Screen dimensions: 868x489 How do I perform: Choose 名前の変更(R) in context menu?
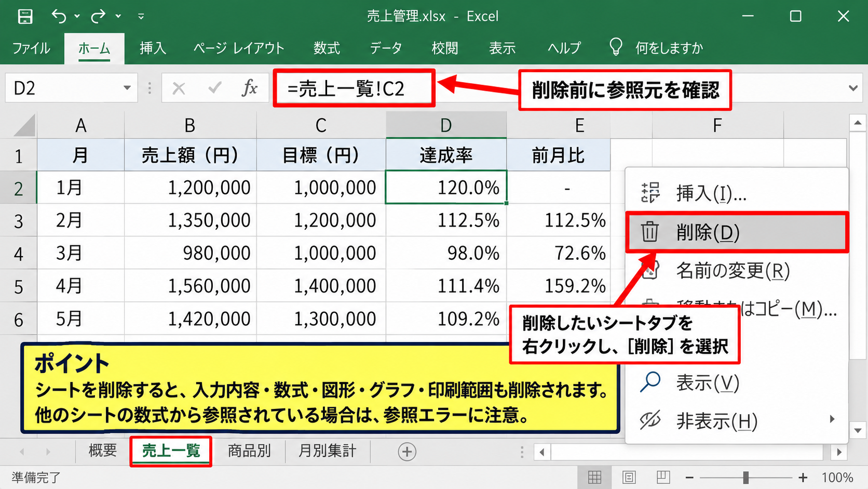click(737, 271)
